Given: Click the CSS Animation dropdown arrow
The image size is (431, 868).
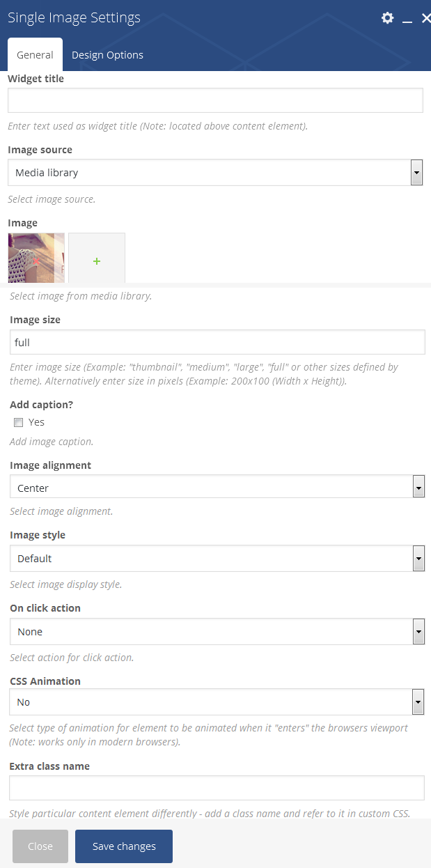Looking at the screenshot, I should [418, 702].
